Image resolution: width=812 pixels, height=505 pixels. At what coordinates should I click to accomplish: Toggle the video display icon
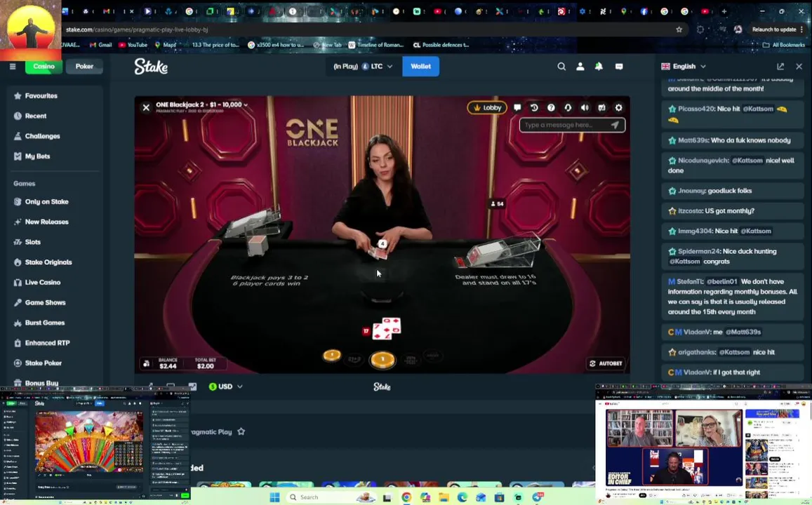(601, 107)
